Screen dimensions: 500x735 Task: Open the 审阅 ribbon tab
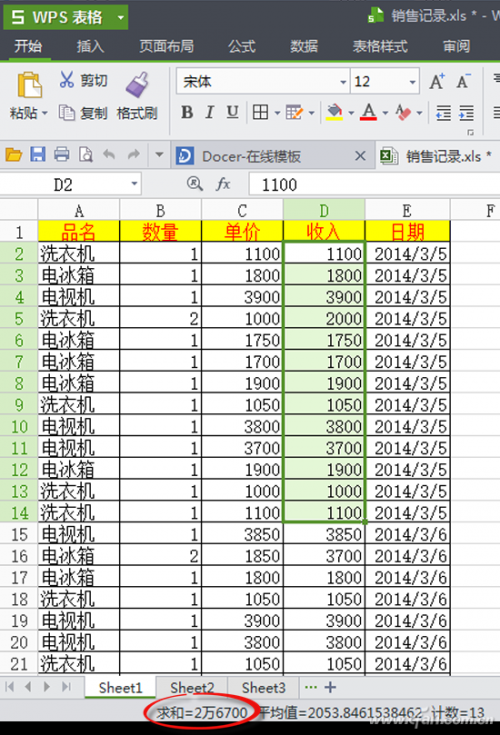[456, 46]
